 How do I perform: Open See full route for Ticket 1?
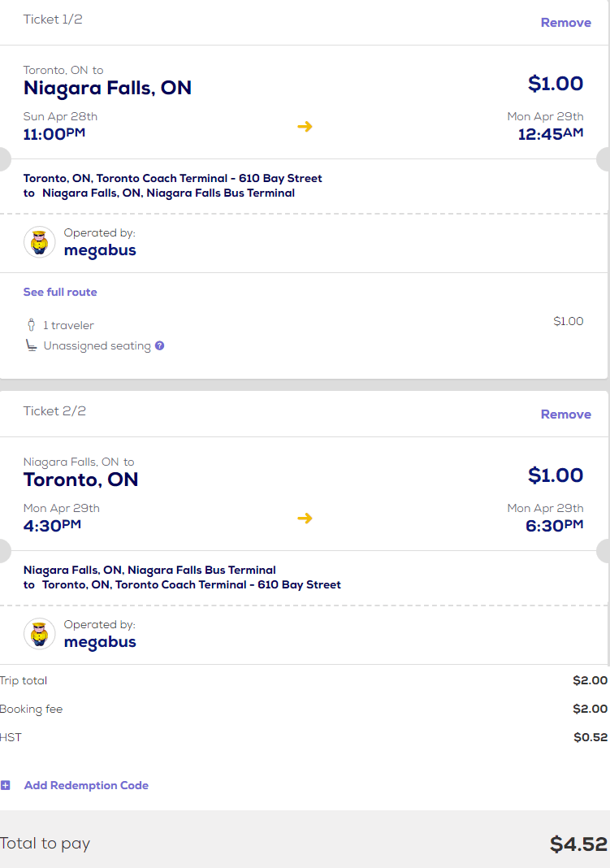tap(60, 292)
